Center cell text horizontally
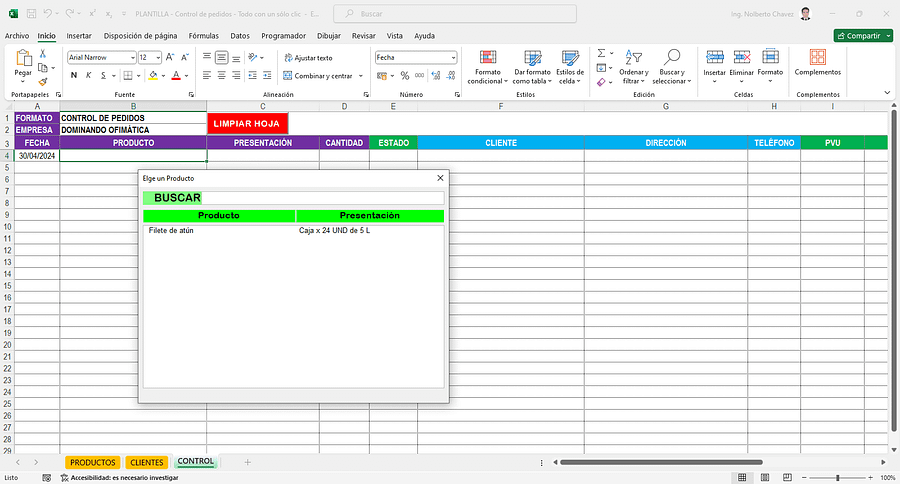The height and width of the screenshot is (484, 900). (x=222, y=75)
